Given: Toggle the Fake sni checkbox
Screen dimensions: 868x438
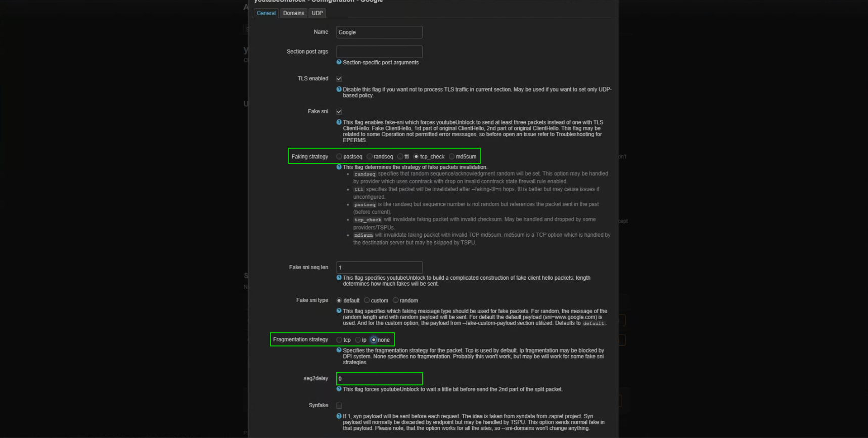Looking at the screenshot, I should coord(339,112).
